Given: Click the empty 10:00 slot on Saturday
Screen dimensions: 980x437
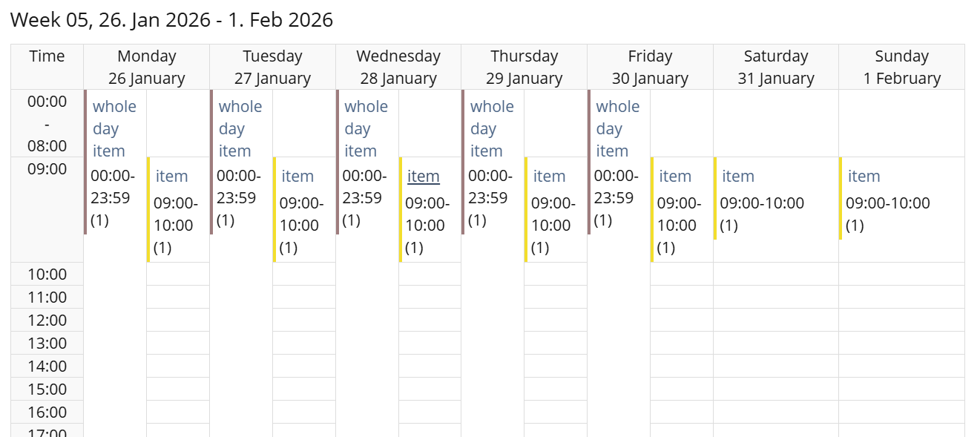Looking at the screenshot, I should pos(776,274).
